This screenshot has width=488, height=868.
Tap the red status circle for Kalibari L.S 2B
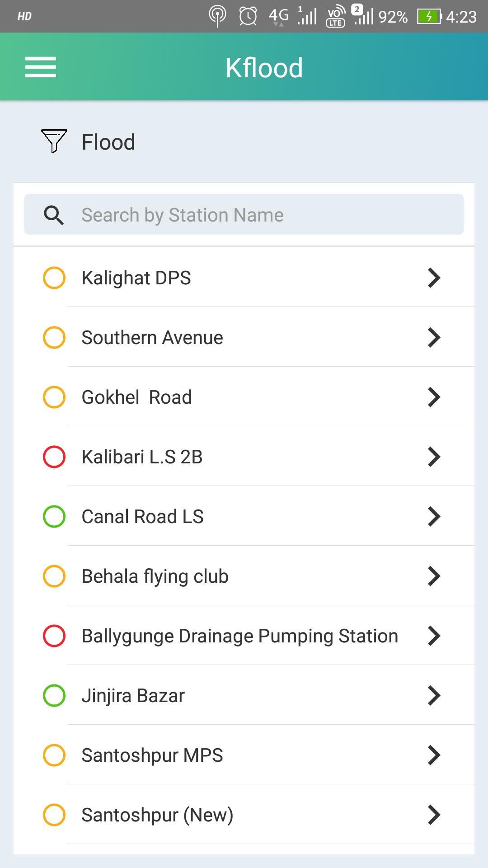(54, 457)
